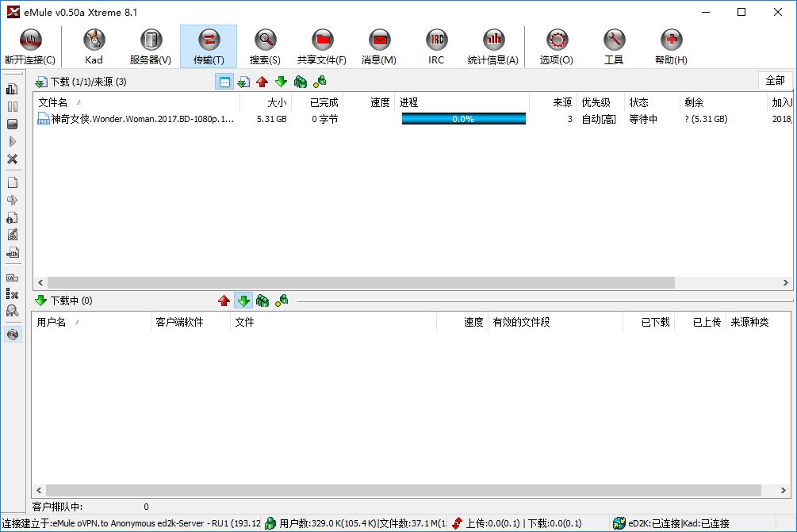Click the sidebar open file page icon
797x532 pixels.
[x=12, y=182]
